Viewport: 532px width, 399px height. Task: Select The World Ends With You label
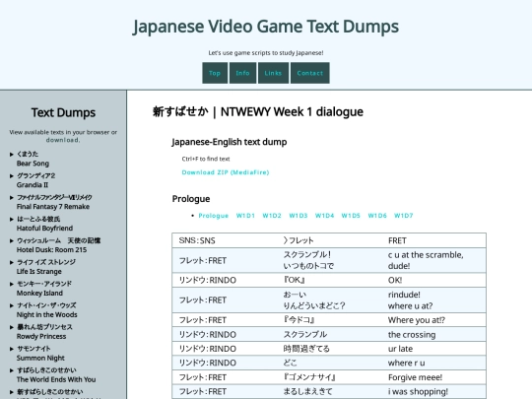56,379
